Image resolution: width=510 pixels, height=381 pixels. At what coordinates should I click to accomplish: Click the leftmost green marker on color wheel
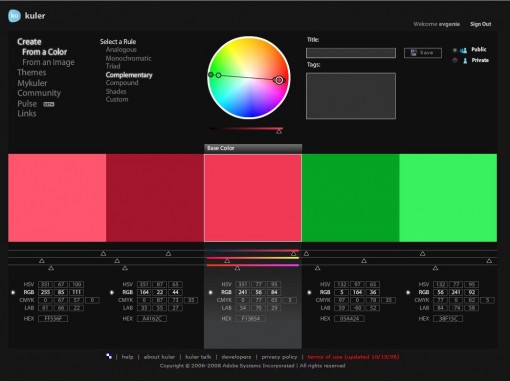pyautogui.click(x=211, y=74)
